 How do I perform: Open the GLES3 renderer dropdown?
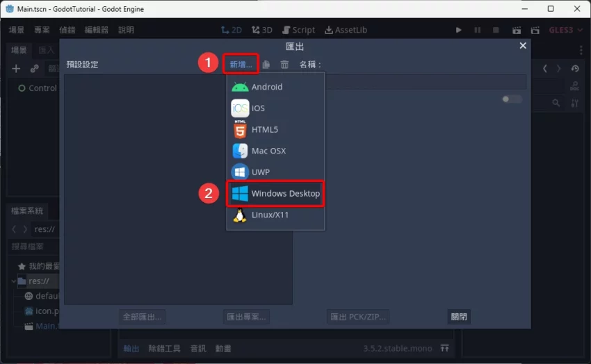(x=566, y=30)
